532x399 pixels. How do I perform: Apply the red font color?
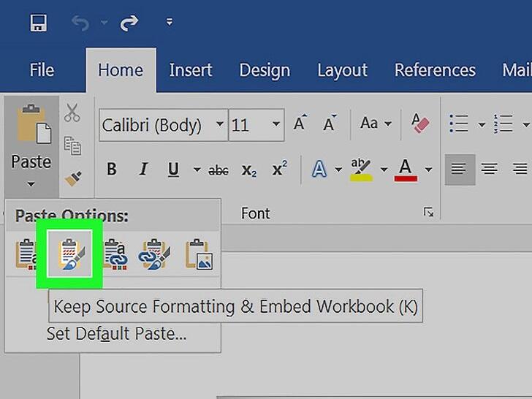pos(406,170)
